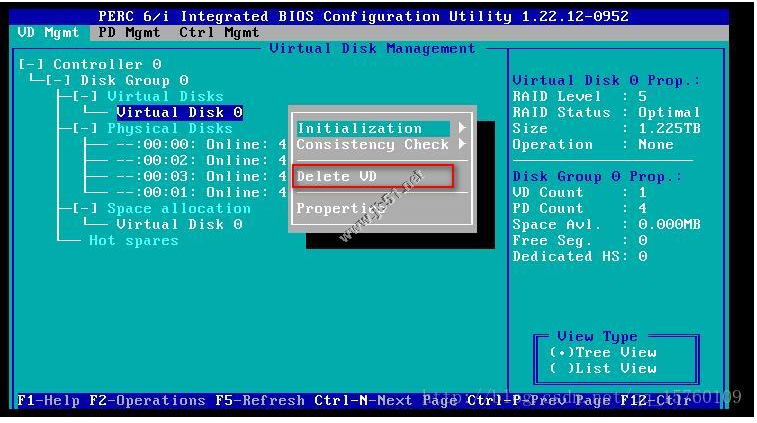Click the Size 1.225TB value
The width and height of the screenshot is (757, 423).
[x=669, y=128]
